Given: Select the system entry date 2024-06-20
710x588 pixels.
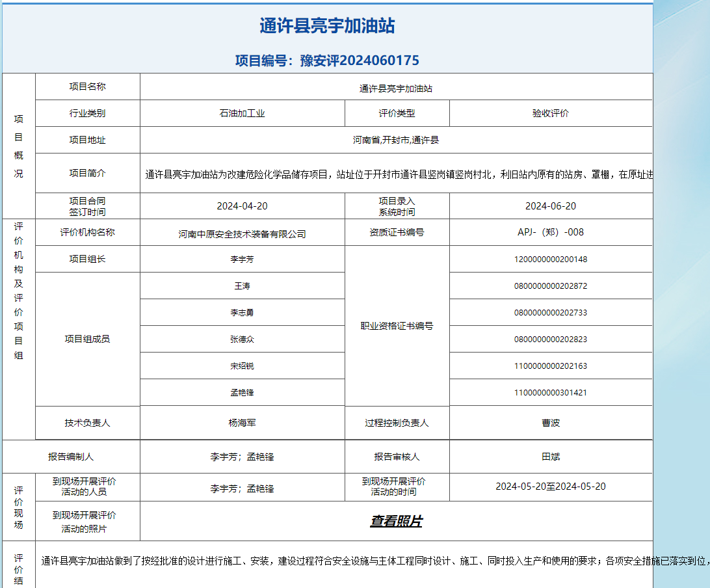Looking at the screenshot, I should point(551,206).
